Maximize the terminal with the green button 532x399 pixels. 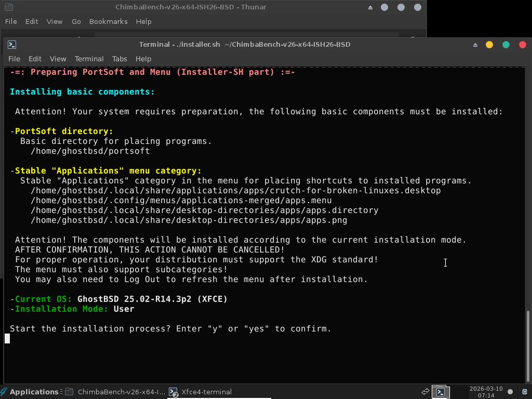click(506, 45)
